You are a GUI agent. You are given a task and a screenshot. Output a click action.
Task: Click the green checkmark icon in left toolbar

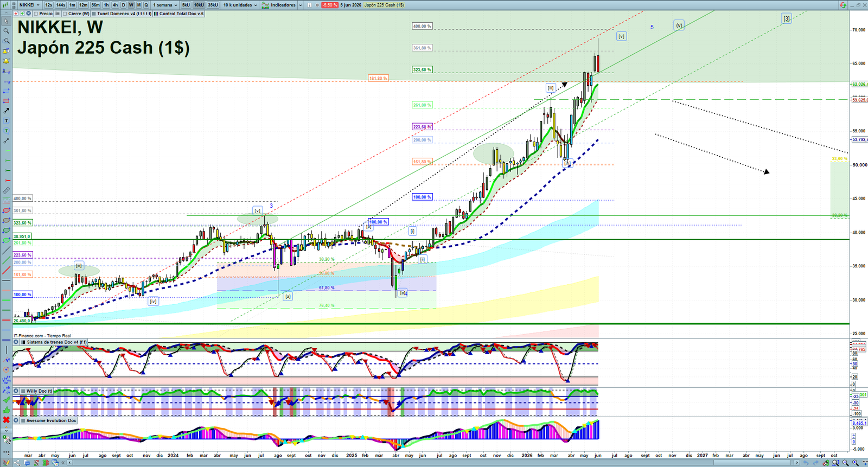[x=7, y=400]
